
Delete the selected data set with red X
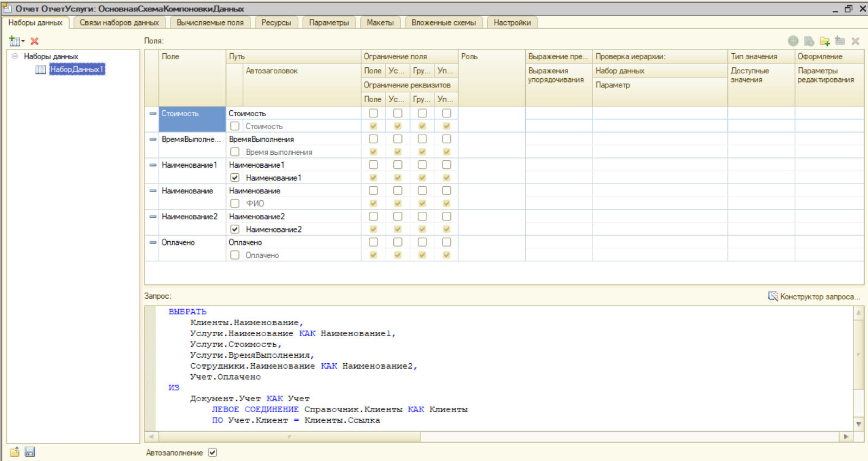[35, 41]
